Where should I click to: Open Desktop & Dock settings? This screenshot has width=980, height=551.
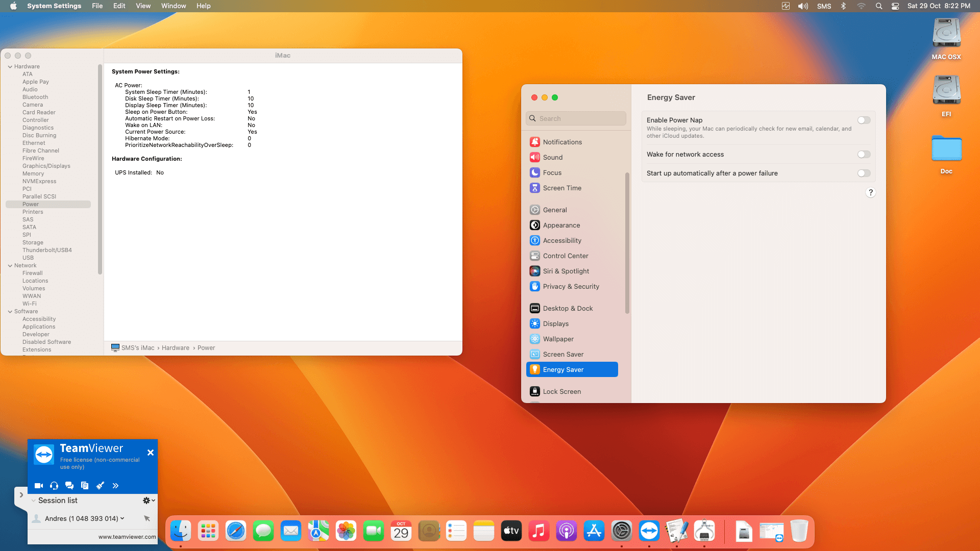[572, 308]
